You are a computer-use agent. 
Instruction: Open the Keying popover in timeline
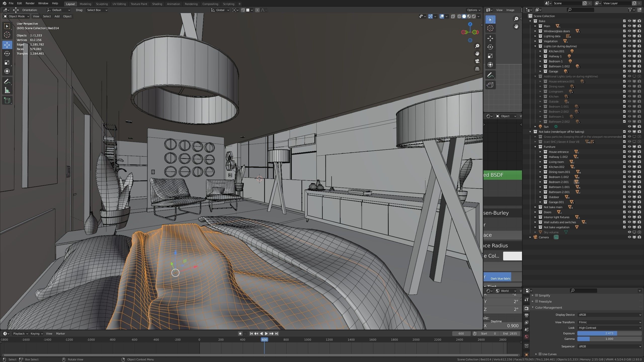tap(36, 334)
